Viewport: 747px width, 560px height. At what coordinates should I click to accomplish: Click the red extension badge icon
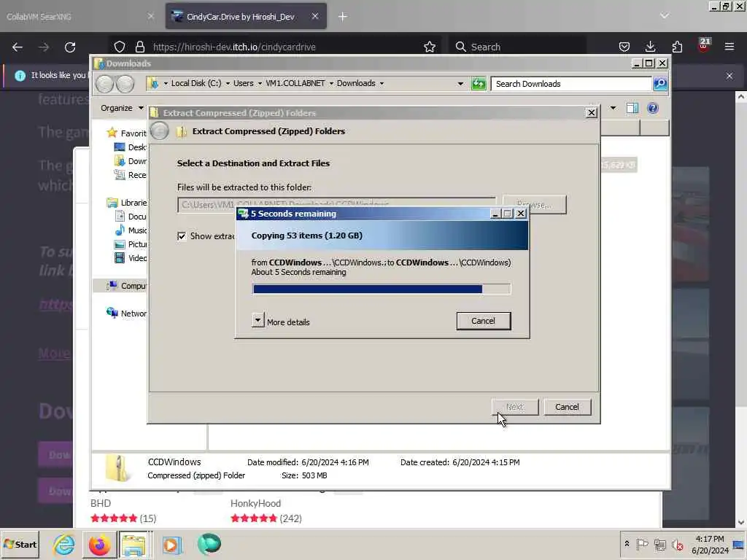tap(704, 45)
